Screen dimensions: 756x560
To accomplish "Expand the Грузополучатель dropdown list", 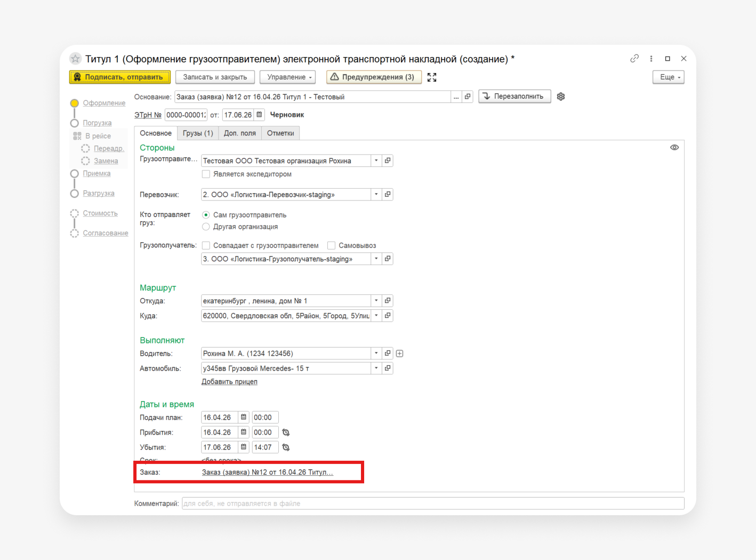I will click(376, 259).
